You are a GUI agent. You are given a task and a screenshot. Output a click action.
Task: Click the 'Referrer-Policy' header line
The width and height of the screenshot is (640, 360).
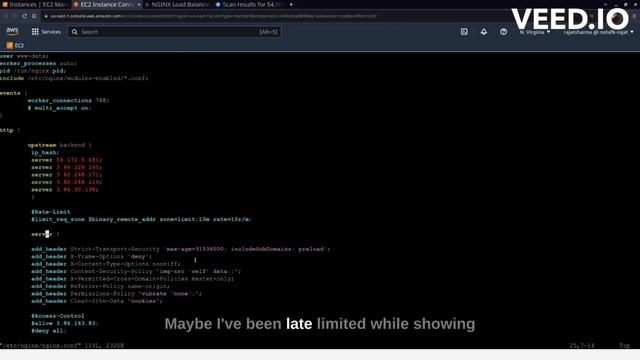100,287
